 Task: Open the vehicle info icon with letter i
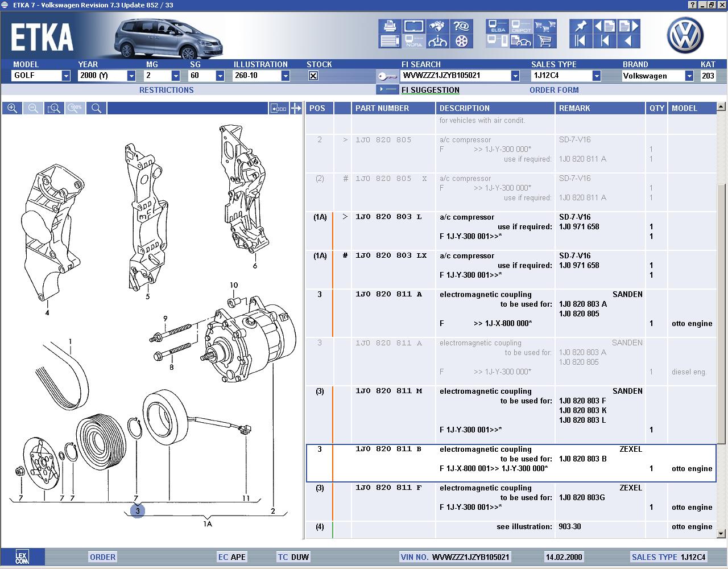pos(437,41)
